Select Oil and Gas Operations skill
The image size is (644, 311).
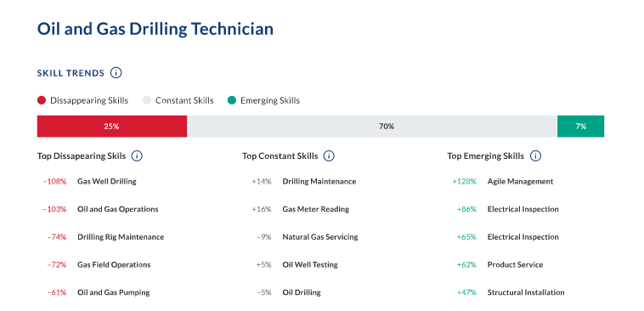pyautogui.click(x=118, y=209)
